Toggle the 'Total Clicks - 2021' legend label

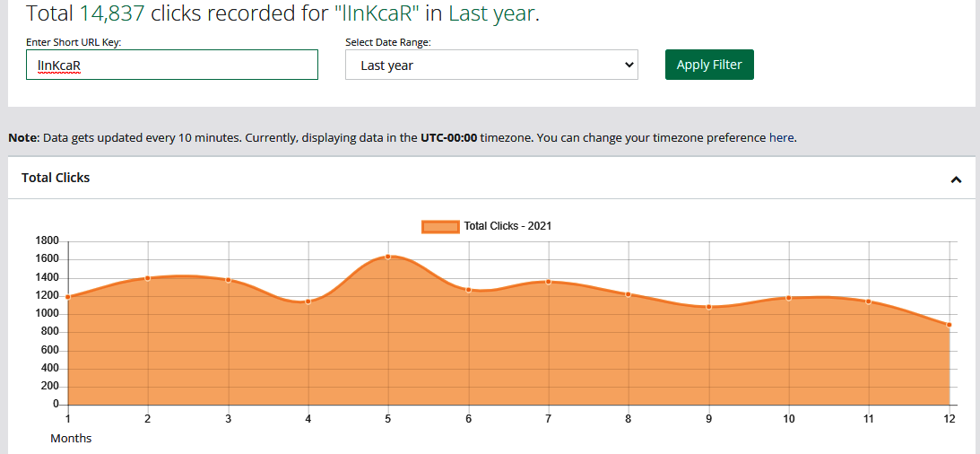[507, 226]
